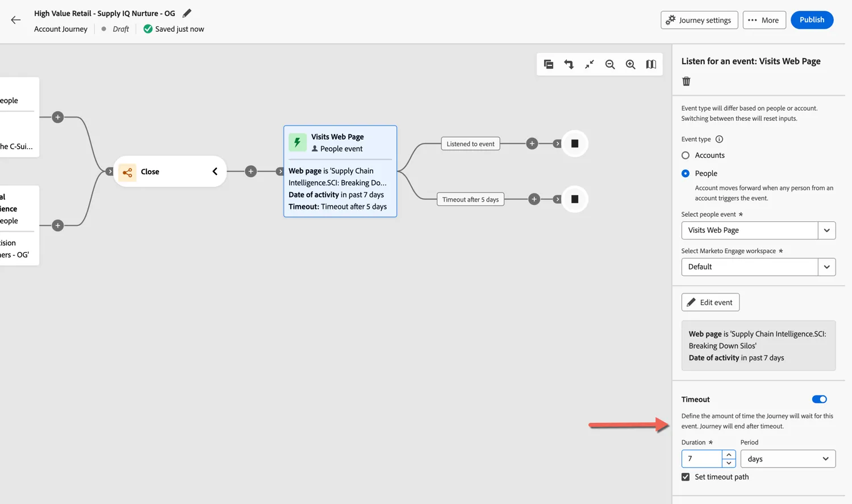
Task: Click into the Duration input field
Action: (x=702, y=459)
